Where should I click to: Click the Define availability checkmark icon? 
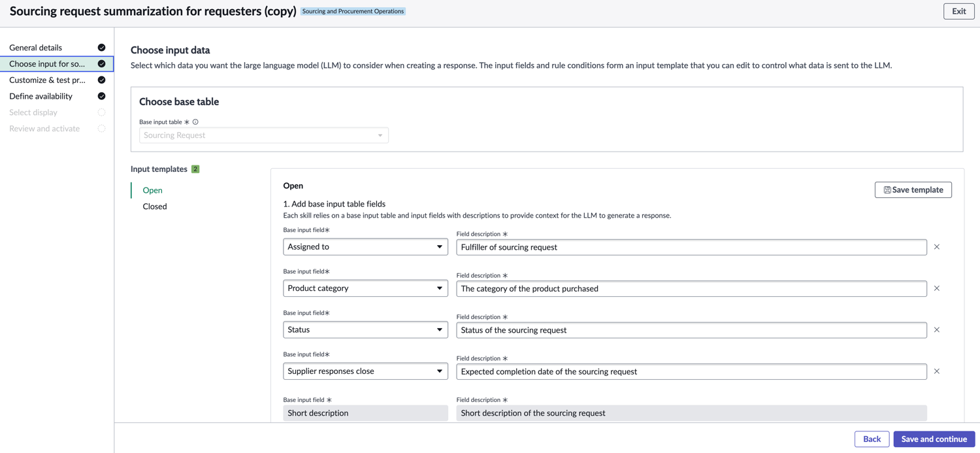click(x=101, y=96)
